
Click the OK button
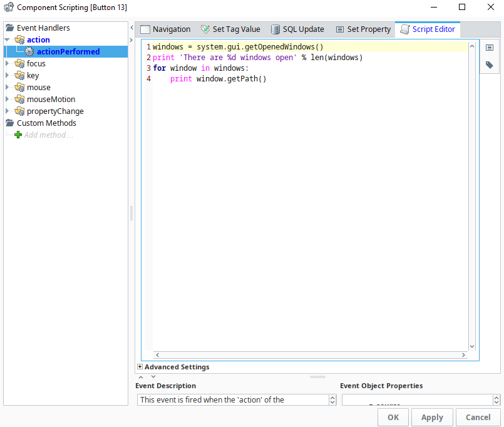[393, 418]
